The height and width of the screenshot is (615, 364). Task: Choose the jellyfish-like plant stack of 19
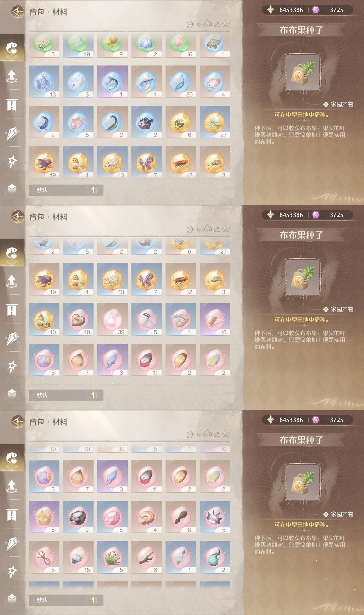pyautogui.click(x=78, y=46)
